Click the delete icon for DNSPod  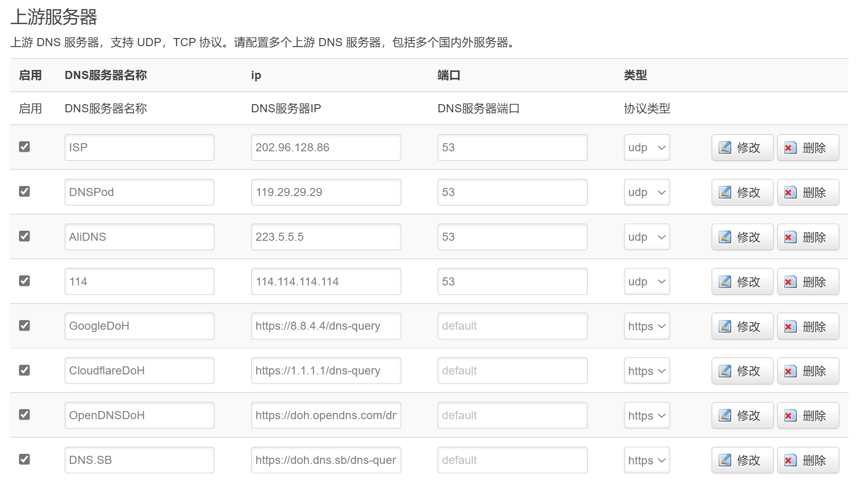[x=790, y=192]
